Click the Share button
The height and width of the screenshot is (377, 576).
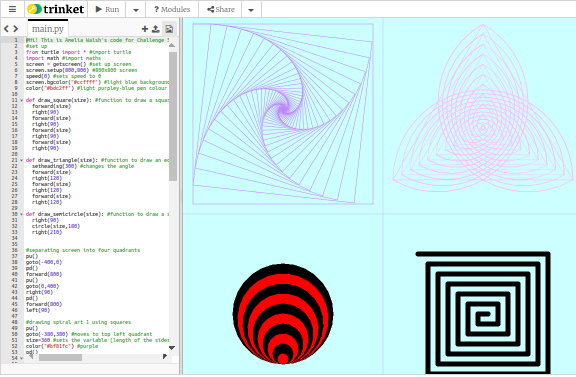click(x=220, y=9)
